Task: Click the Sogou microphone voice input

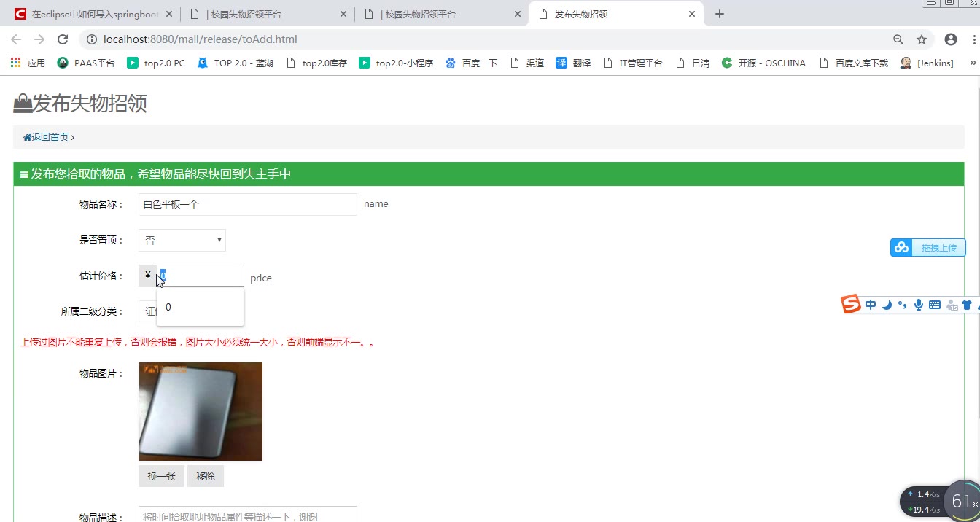Action: [x=919, y=305]
